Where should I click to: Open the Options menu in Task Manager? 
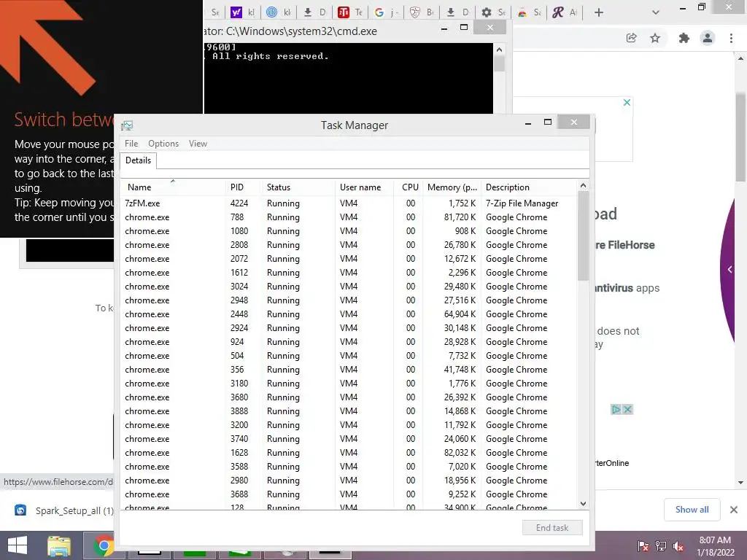tap(163, 144)
